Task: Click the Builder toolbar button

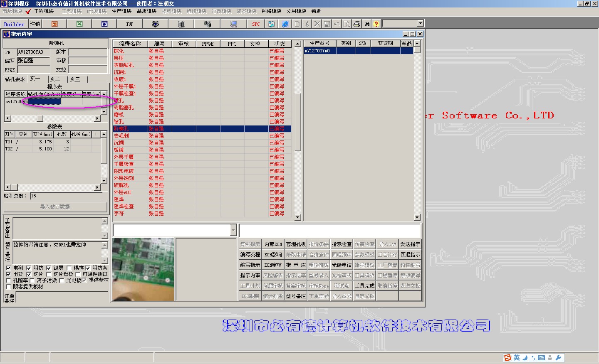Action: click(x=14, y=24)
